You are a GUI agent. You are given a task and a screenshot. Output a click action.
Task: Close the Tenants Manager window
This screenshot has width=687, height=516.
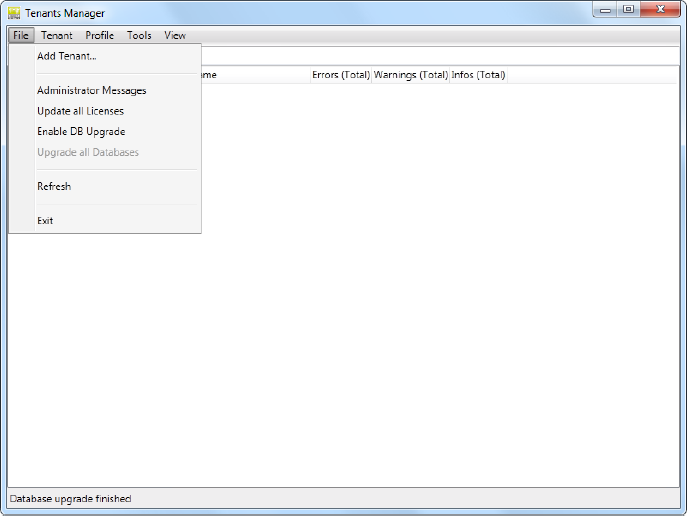[x=659, y=10]
